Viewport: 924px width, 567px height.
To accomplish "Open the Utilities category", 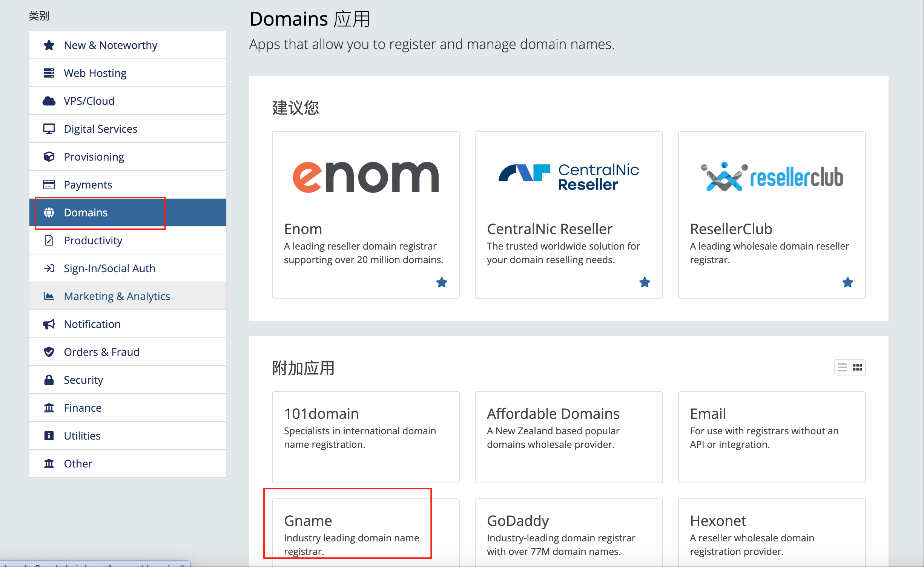I will (127, 436).
